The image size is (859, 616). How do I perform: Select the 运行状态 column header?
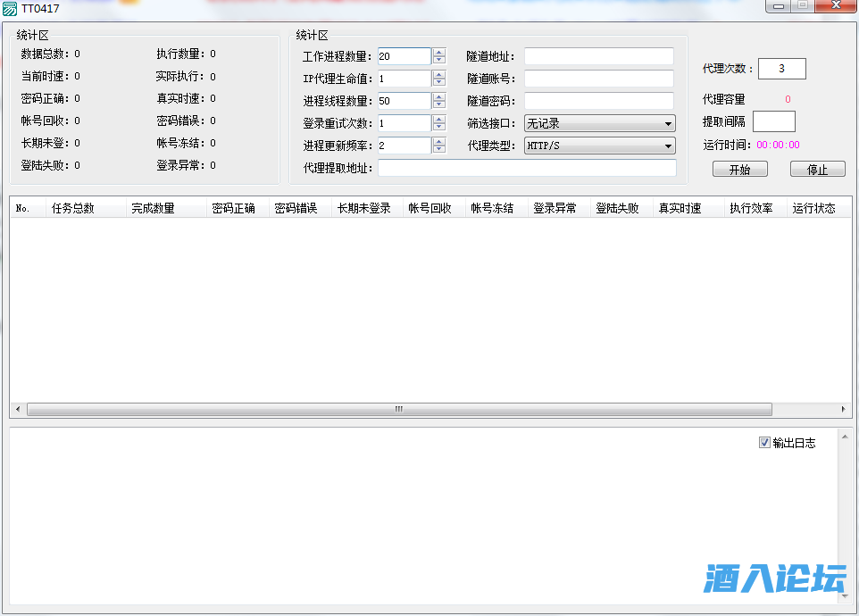[814, 208]
